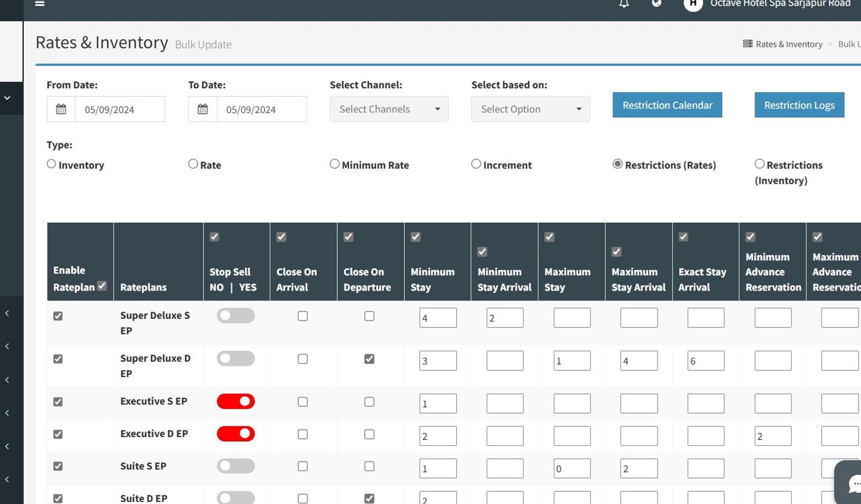Uncheck Minimum Advance Reservation column checkbox
861x504 pixels.
[x=751, y=237]
